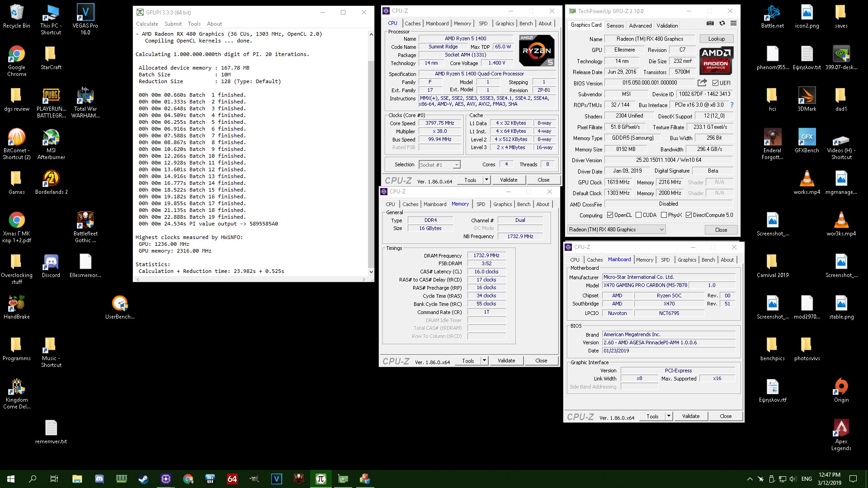868x488 pixels.
Task: Open Origin desktop shortcut
Action: click(x=841, y=390)
